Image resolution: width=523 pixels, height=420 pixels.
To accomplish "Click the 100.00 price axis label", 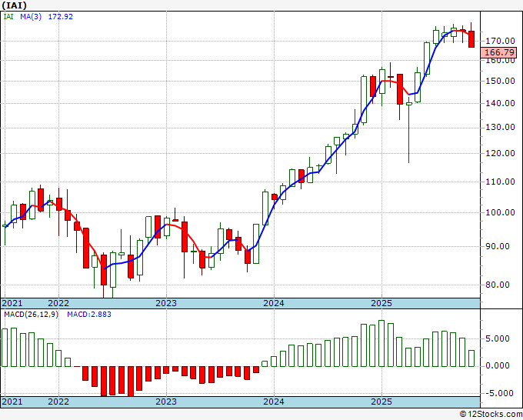I will click(500, 212).
